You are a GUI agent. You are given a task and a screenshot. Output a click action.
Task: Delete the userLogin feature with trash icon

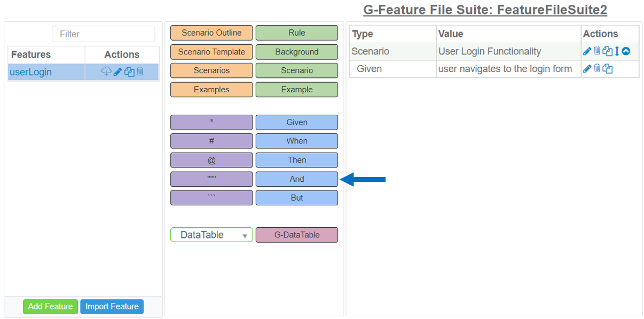[x=140, y=71]
